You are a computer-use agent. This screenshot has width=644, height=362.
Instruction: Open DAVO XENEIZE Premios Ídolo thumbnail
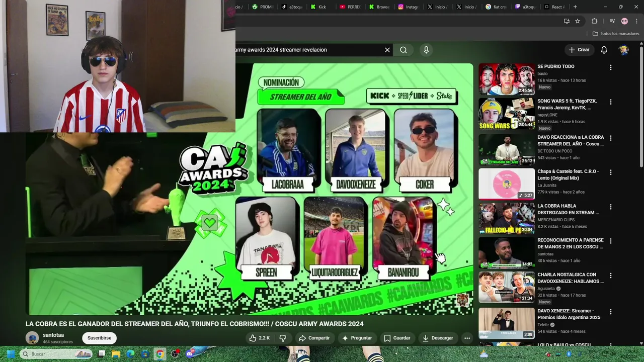click(x=507, y=323)
